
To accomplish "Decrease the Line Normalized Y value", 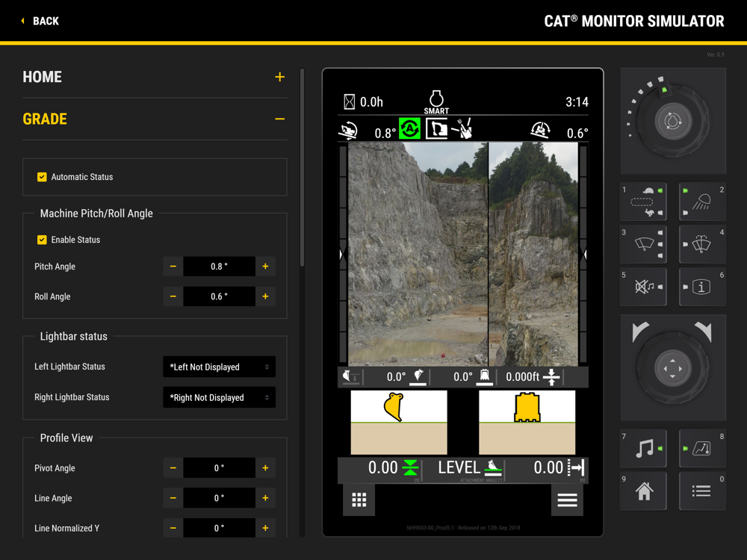I will 173,528.
